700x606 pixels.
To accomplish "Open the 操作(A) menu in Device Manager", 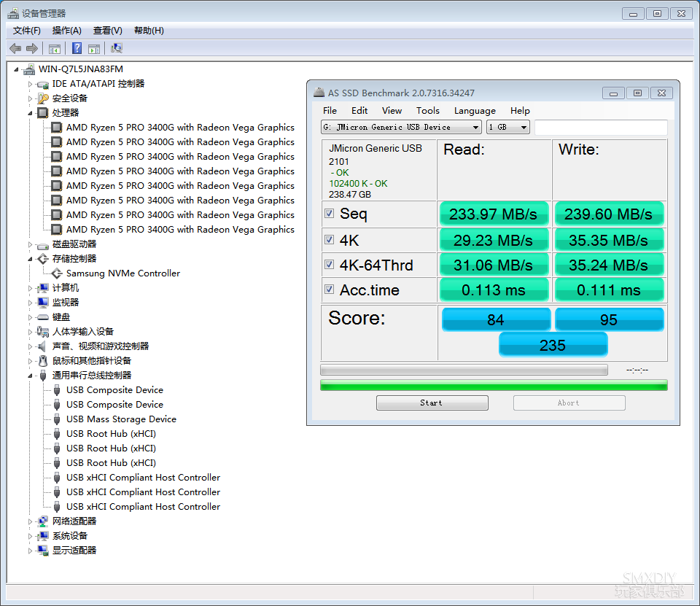I will pos(66,31).
